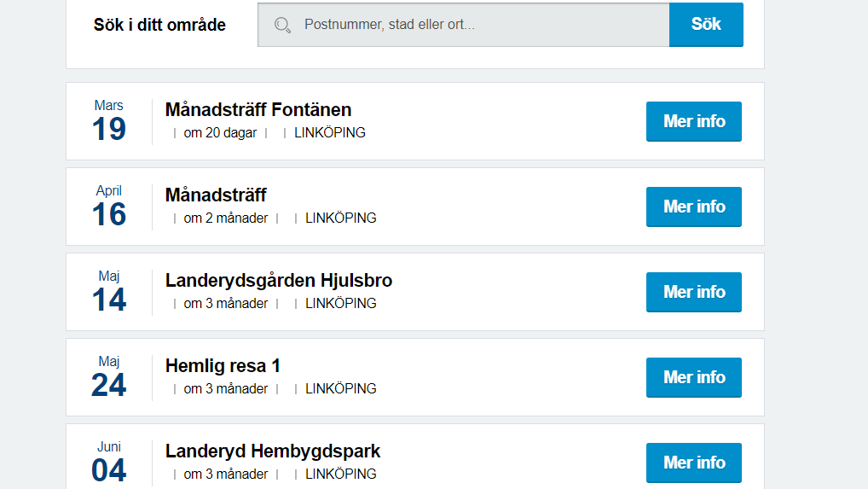Click the Juni 04 date block
868x489 pixels.
[x=109, y=462]
